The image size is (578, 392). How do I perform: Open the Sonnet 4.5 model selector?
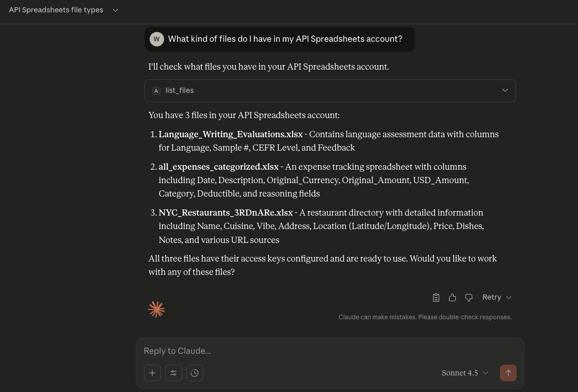(x=465, y=373)
